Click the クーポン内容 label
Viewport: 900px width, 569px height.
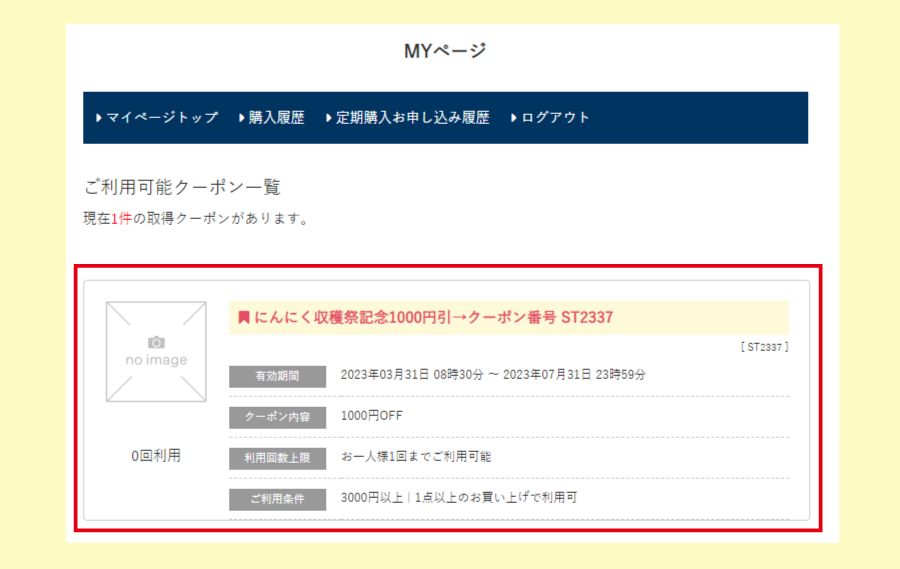277,417
